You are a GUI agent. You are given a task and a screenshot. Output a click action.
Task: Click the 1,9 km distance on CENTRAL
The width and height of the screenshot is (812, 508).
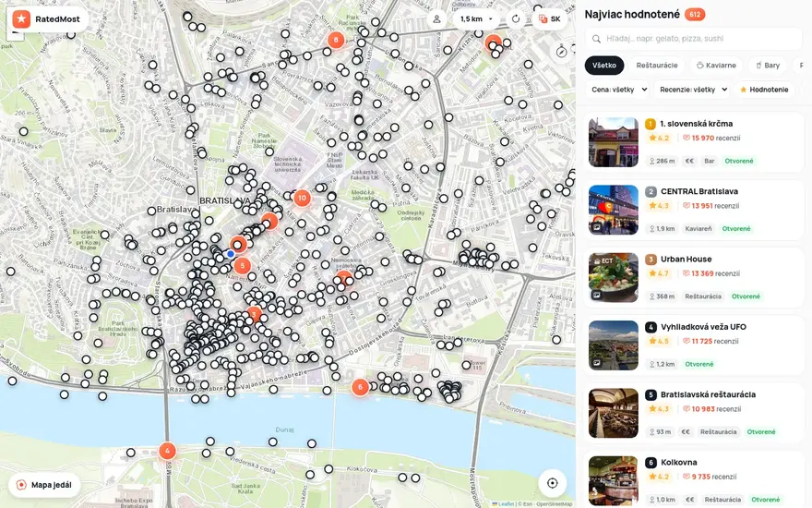[662, 229]
